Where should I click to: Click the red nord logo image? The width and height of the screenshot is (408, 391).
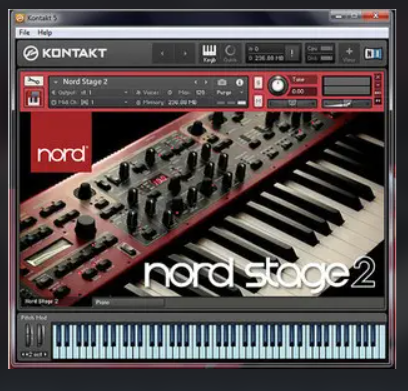pos(61,142)
